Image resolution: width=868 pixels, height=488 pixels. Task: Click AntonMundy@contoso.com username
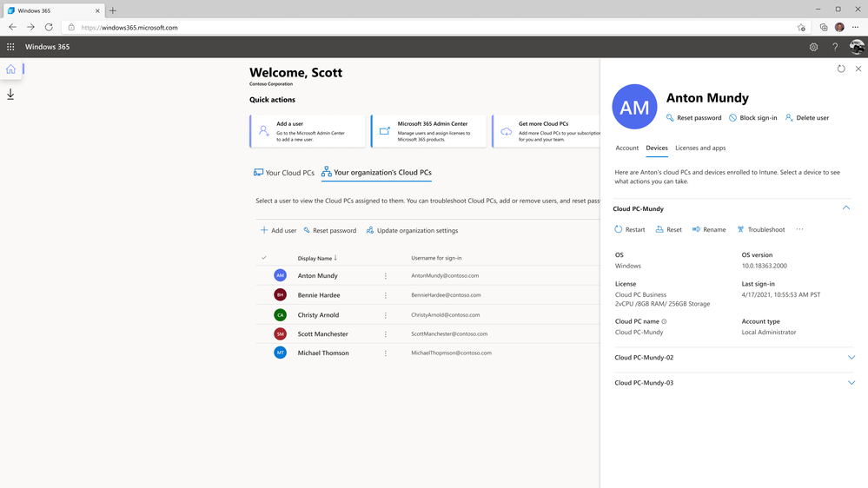click(x=445, y=275)
